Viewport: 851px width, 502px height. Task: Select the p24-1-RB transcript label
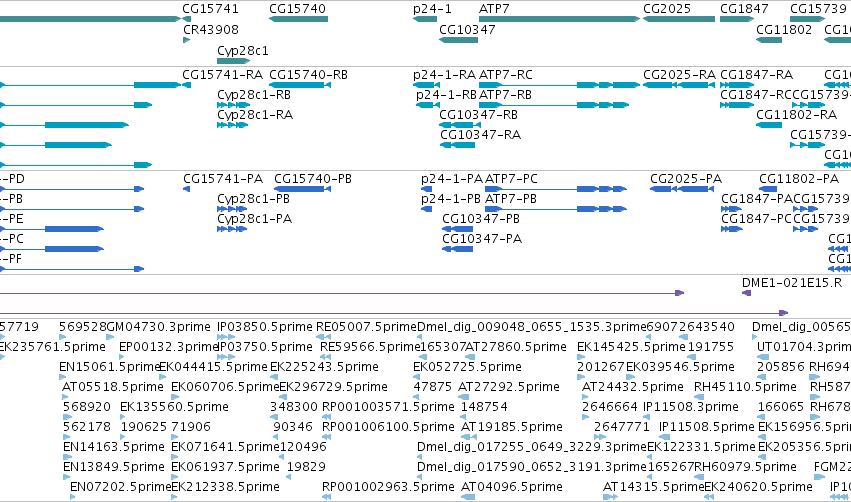(447, 94)
